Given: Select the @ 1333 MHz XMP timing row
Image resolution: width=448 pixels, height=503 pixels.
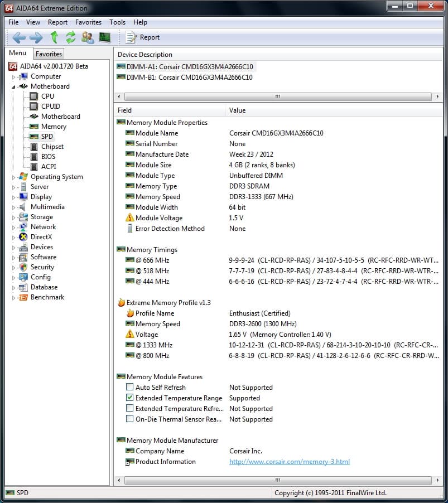Looking at the screenshot, I should click(x=278, y=345).
